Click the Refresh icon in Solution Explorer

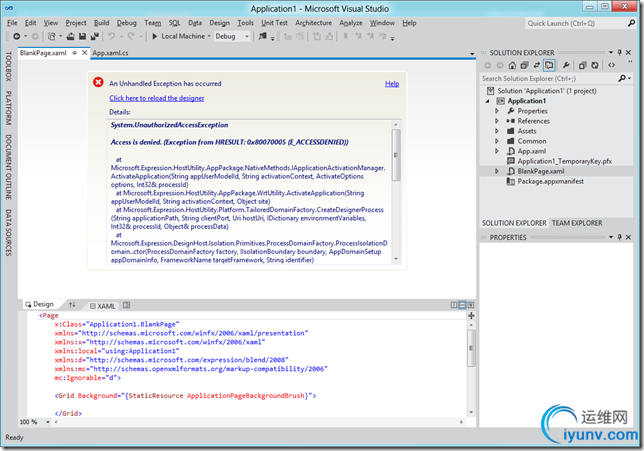tap(595, 65)
